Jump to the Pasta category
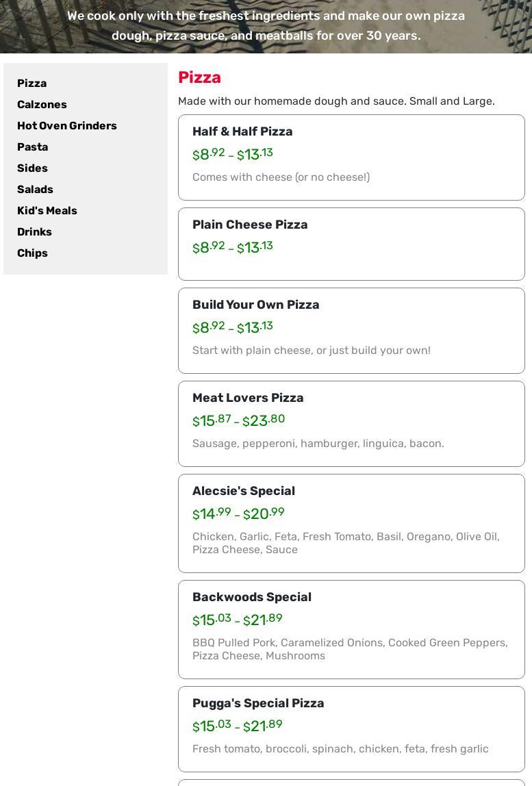Viewport: 532px width, 786px height. 33,147
